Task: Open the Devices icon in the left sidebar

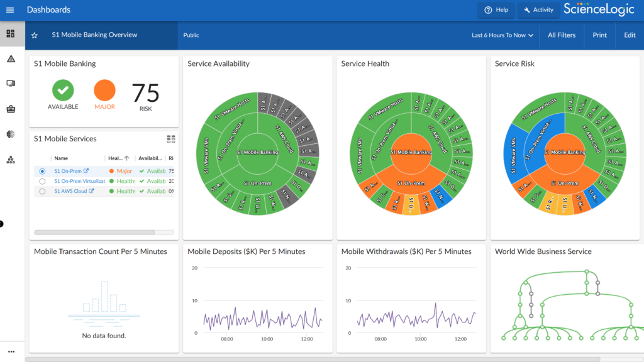Action: click(x=11, y=84)
